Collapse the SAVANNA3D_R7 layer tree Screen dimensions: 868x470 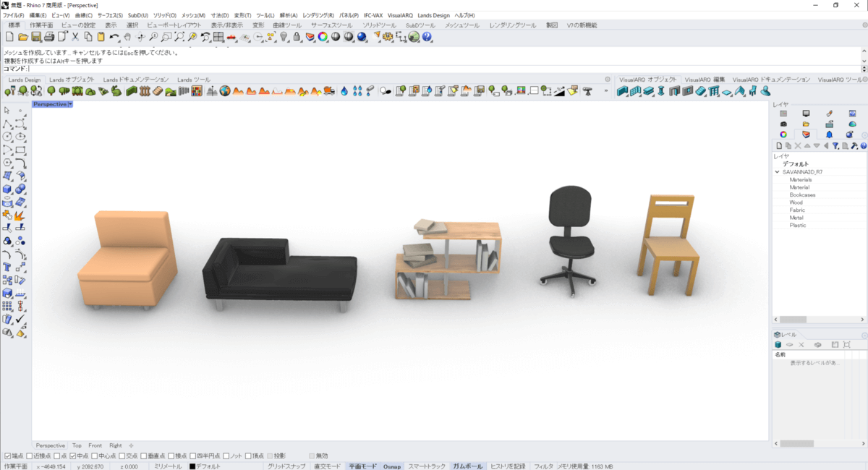777,172
